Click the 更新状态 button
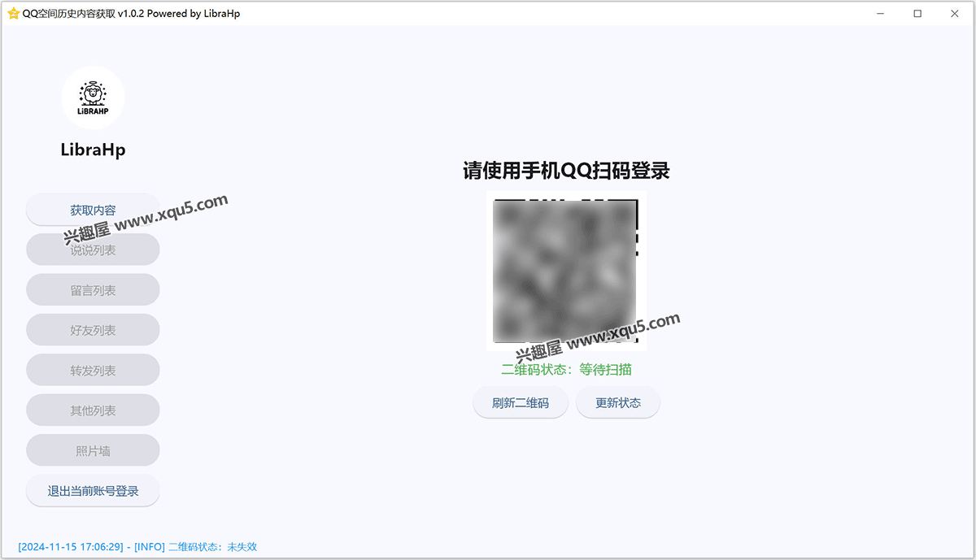 click(x=618, y=402)
